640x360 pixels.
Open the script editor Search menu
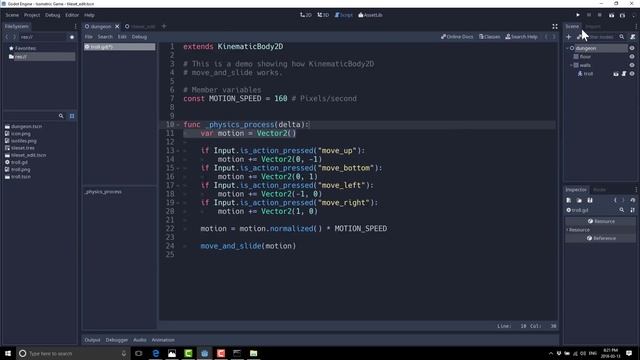point(105,37)
